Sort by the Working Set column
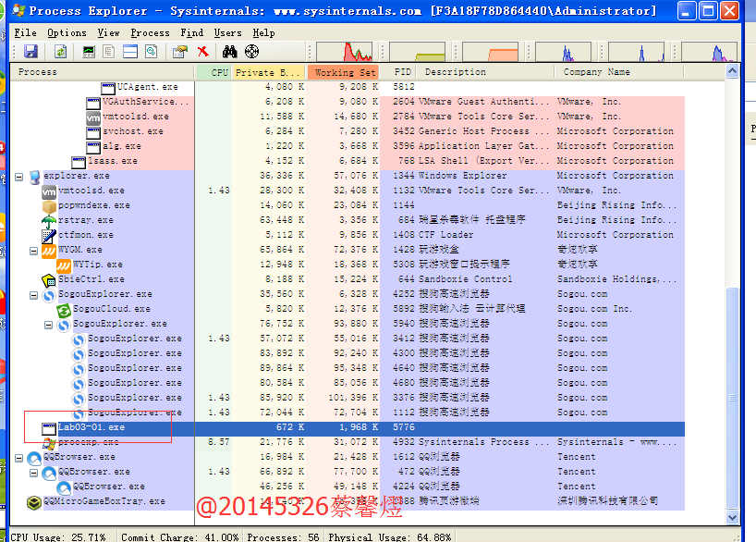This screenshot has width=756, height=542. (344, 71)
